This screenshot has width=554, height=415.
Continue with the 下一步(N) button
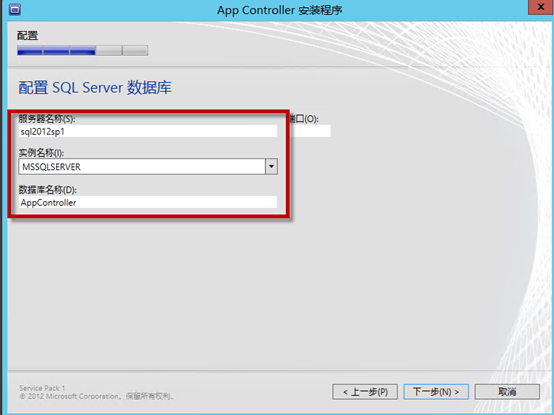pyautogui.click(x=436, y=392)
